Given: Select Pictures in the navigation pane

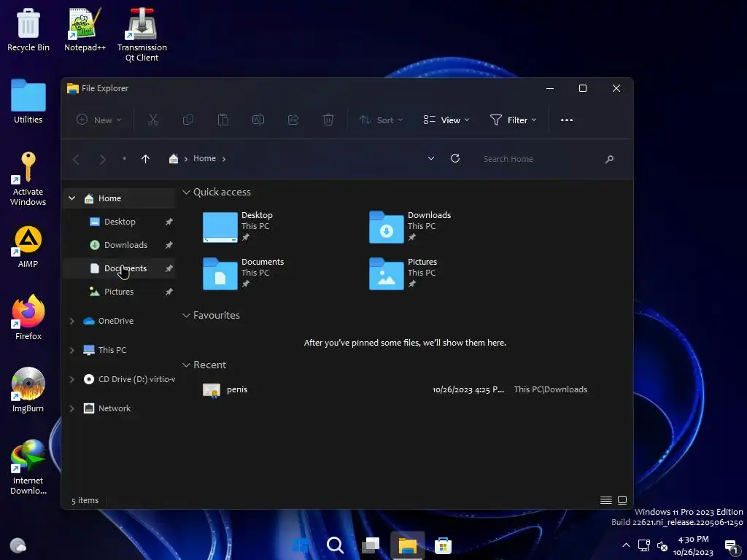Looking at the screenshot, I should click(x=119, y=292).
